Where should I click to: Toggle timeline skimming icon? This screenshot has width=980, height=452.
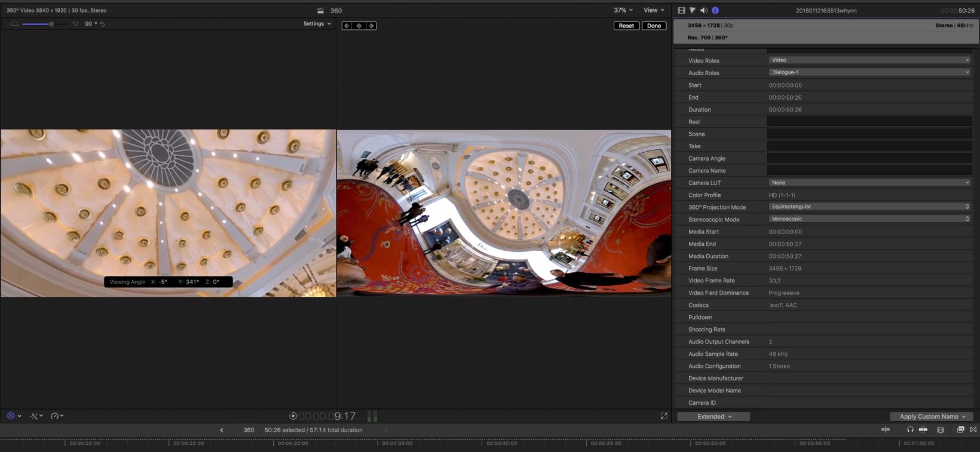tap(886, 429)
